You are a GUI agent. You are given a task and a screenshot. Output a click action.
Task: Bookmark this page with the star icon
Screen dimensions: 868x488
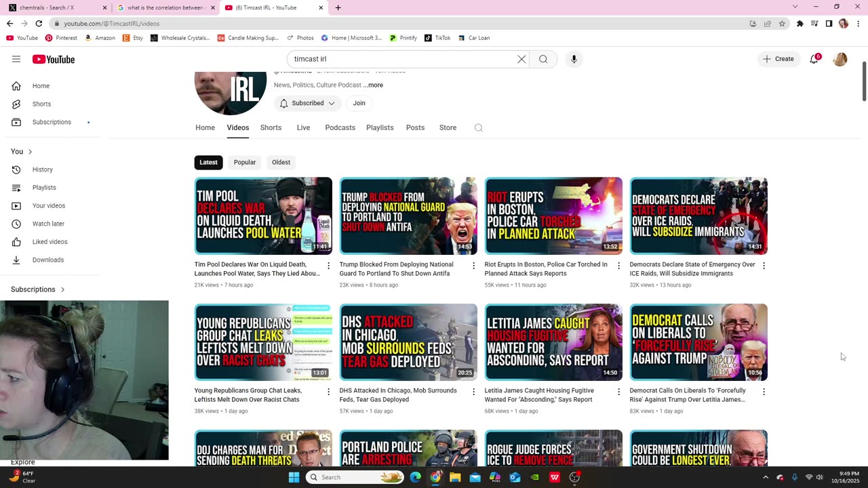coord(782,23)
